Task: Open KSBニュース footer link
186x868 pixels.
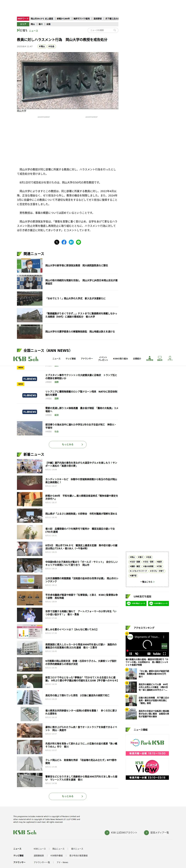Action: coord(40,848)
